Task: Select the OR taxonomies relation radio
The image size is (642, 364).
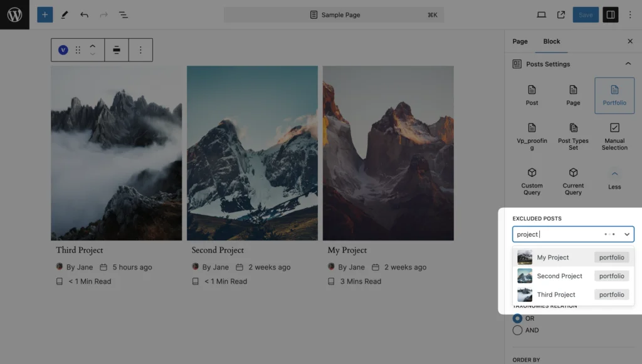Action: 517,318
